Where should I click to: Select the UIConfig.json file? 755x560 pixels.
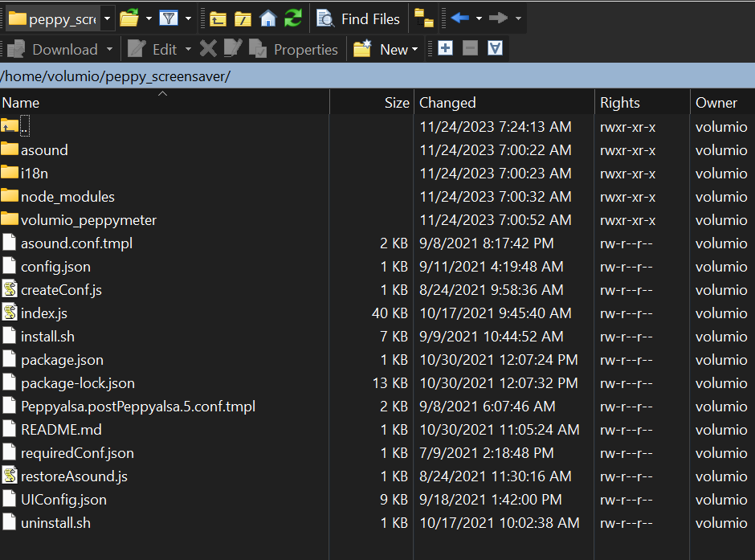(54, 499)
